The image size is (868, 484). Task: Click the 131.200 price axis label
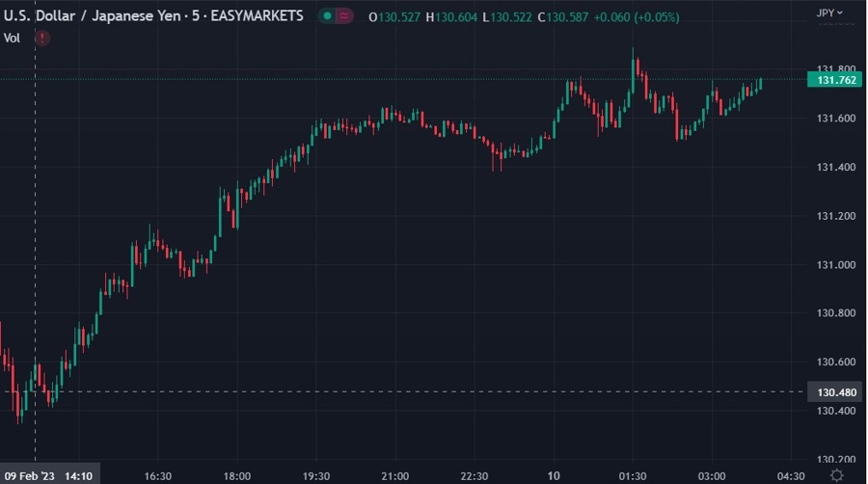(x=836, y=216)
